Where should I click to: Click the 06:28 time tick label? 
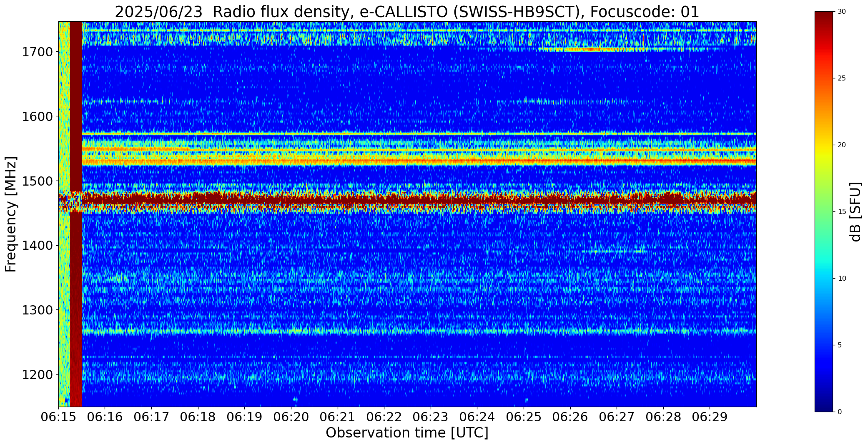[x=663, y=417]
